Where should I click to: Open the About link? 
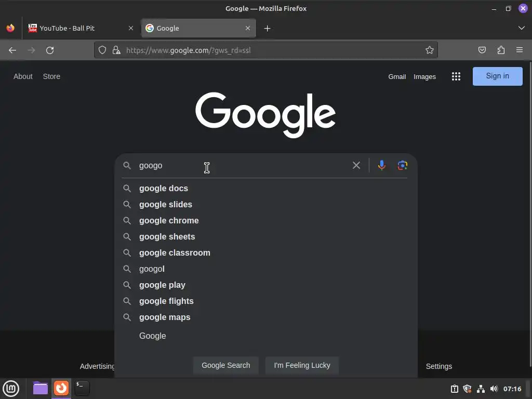[x=23, y=76]
